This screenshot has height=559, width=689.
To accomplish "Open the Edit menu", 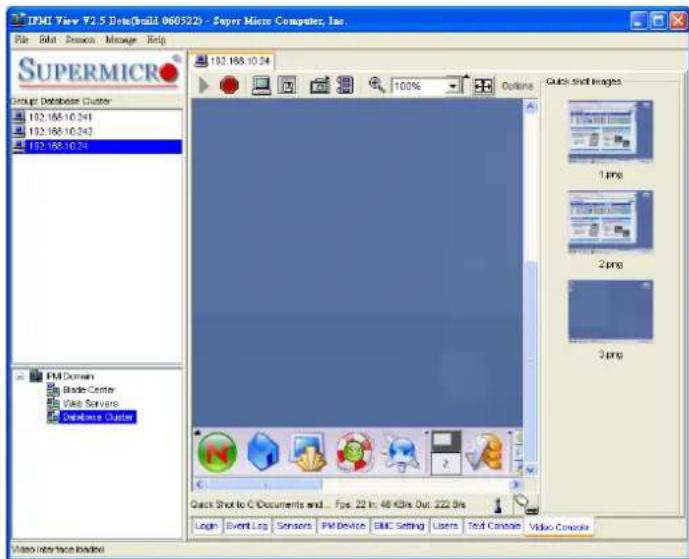I will point(47,40).
